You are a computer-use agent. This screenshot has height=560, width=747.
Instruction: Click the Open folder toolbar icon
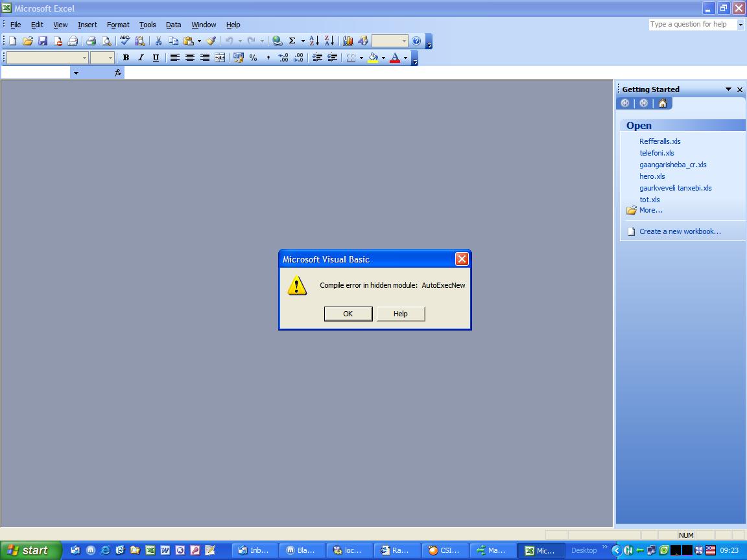pos(28,41)
